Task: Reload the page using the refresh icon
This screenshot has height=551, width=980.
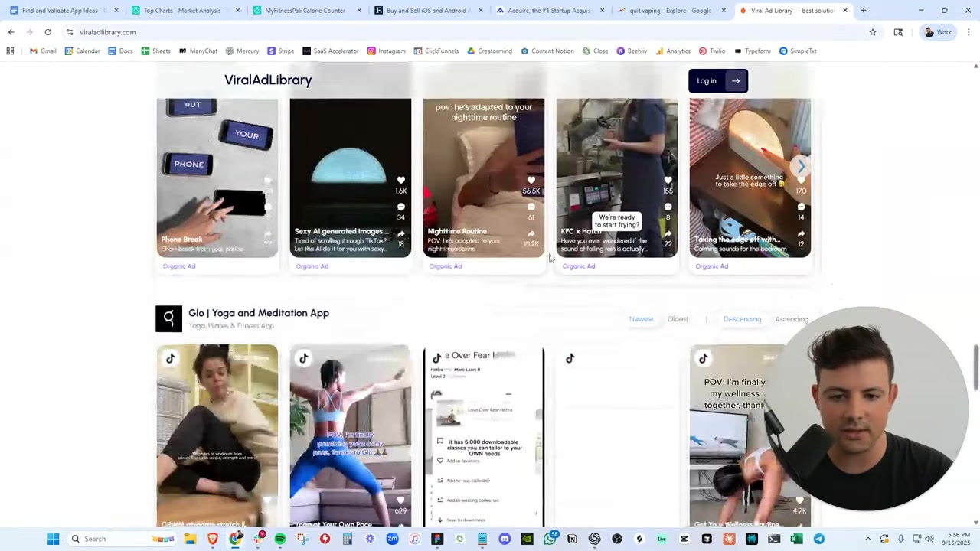Action: [x=47, y=32]
